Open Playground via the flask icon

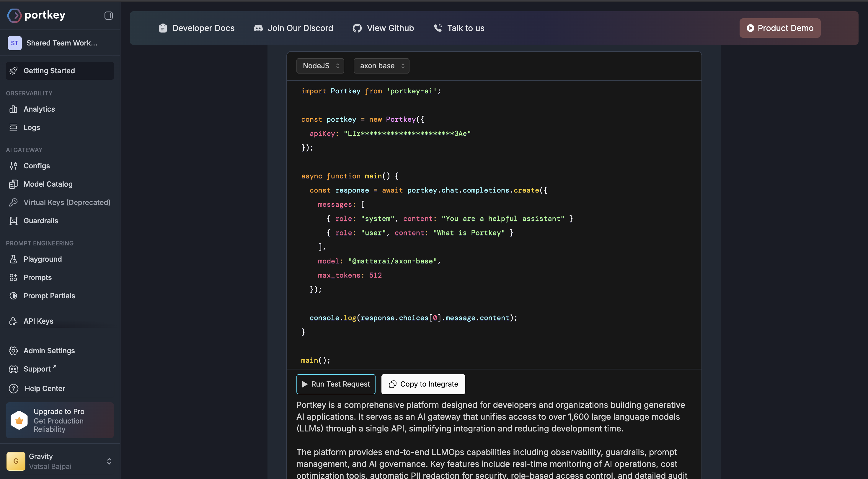point(14,259)
